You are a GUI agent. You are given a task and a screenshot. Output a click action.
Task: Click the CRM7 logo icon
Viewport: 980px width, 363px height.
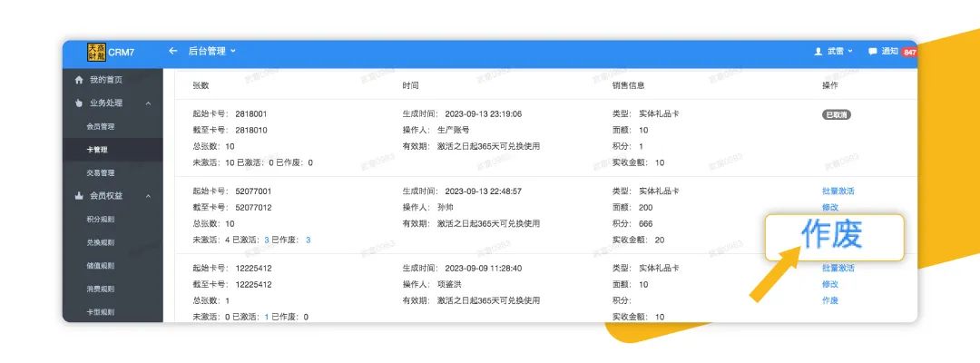point(96,52)
